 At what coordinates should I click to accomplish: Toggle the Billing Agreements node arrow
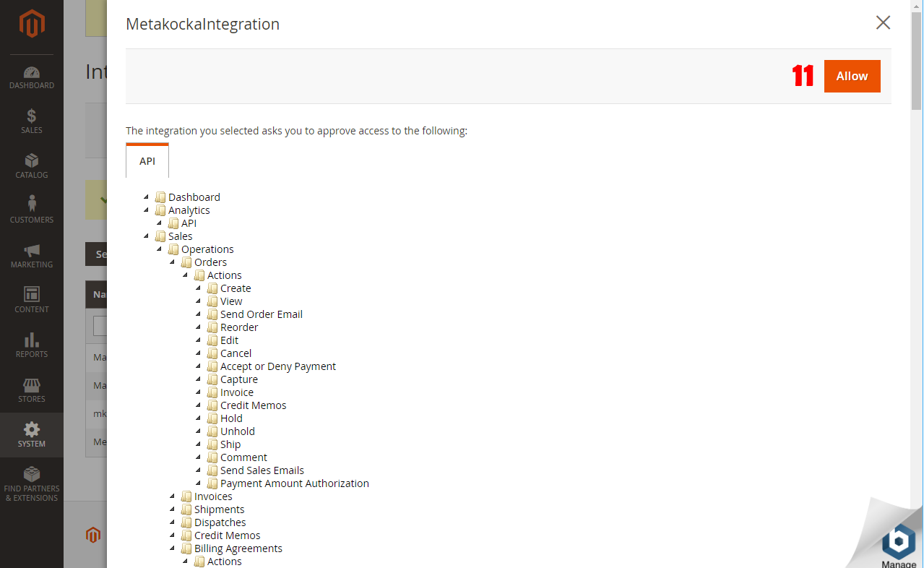click(173, 548)
